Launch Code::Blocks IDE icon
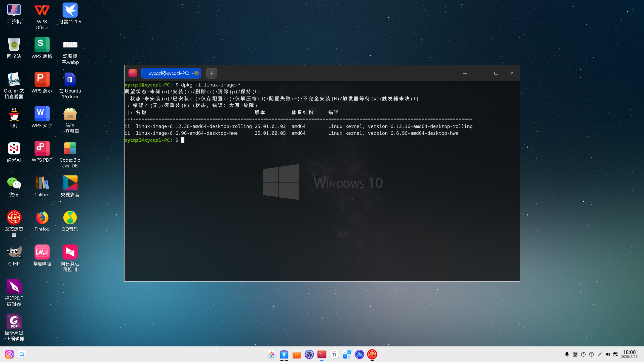 coord(70,155)
